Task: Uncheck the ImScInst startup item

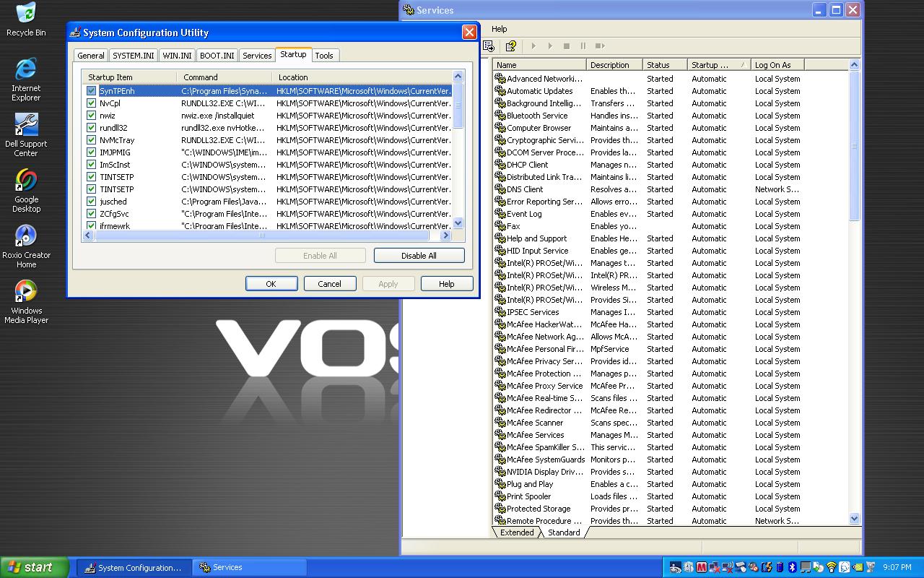Action: 91,165
